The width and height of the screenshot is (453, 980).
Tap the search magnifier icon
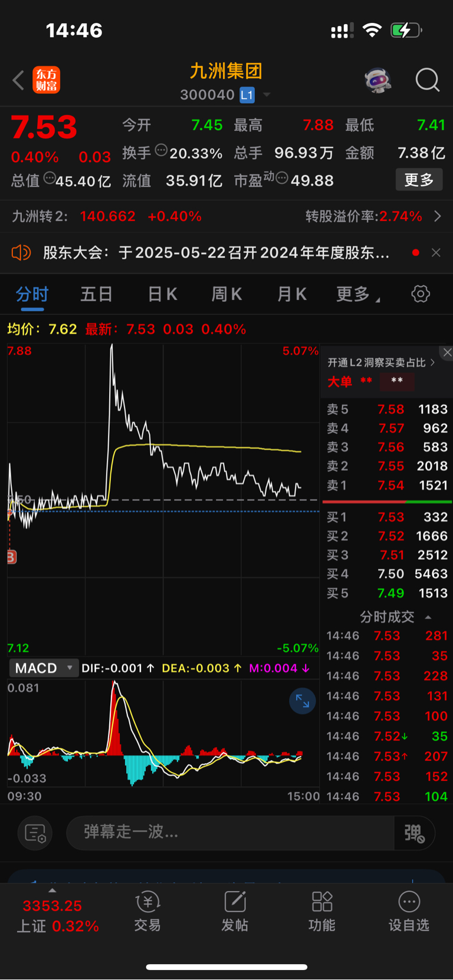(428, 80)
